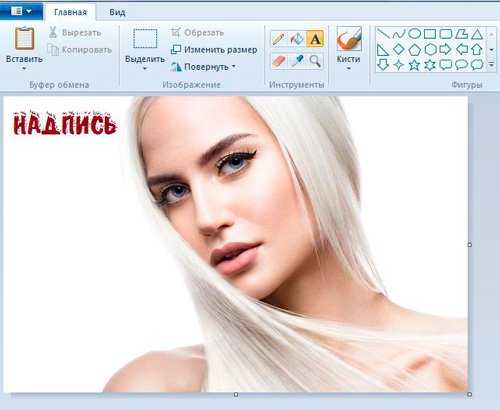Select the Color picker eyedropper tool

point(297,61)
